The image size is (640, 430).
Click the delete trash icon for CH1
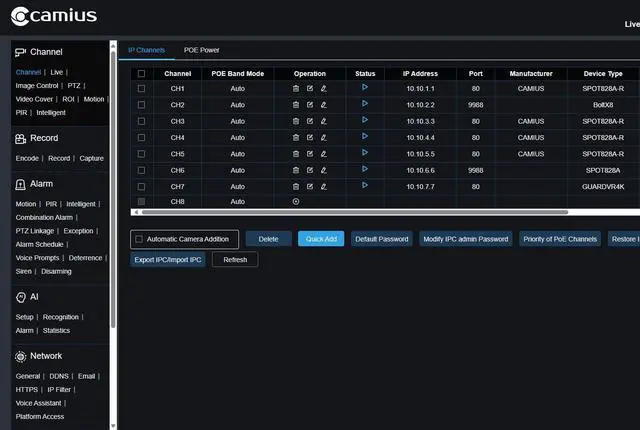click(x=296, y=89)
